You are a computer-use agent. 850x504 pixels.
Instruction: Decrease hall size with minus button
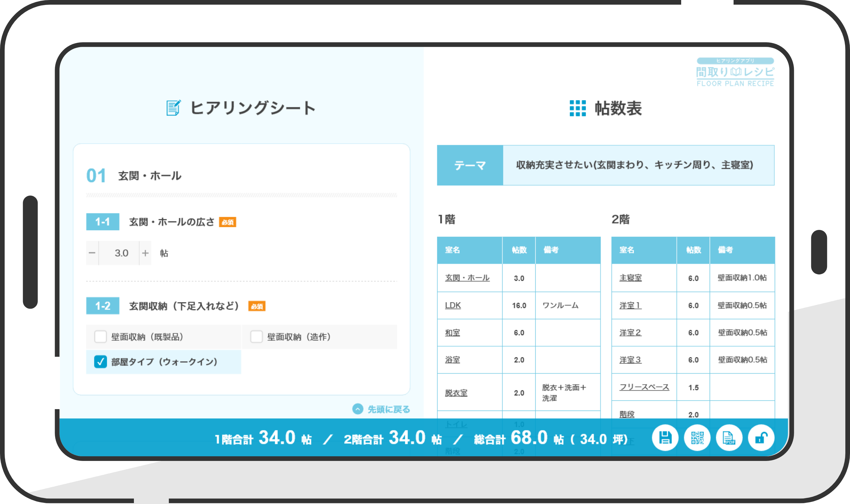click(92, 253)
